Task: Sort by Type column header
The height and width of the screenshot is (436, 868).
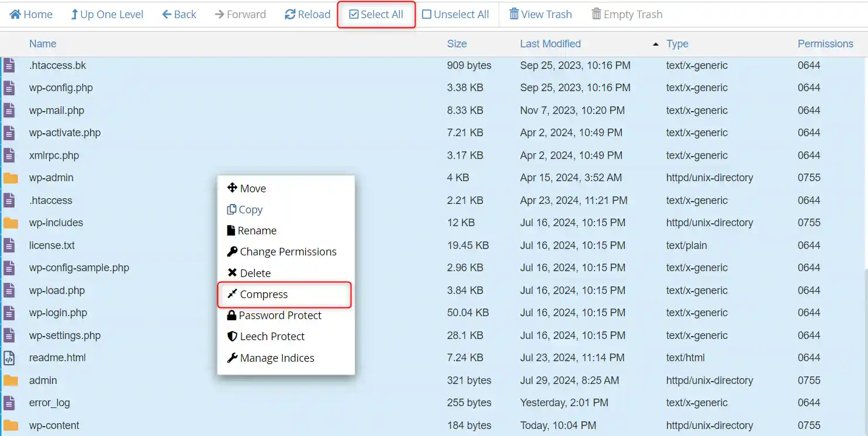Action: point(677,44)
